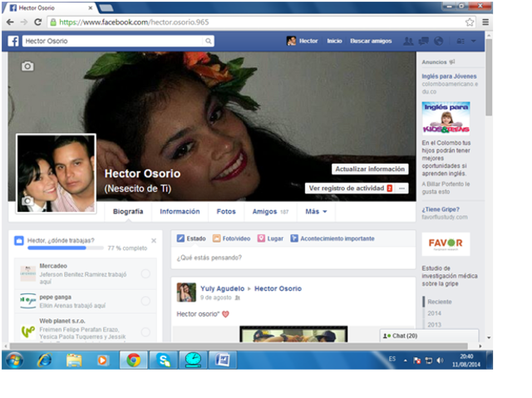532x398 pixels.
Task: Click the Facebook search input field
Action: point(114,41)
